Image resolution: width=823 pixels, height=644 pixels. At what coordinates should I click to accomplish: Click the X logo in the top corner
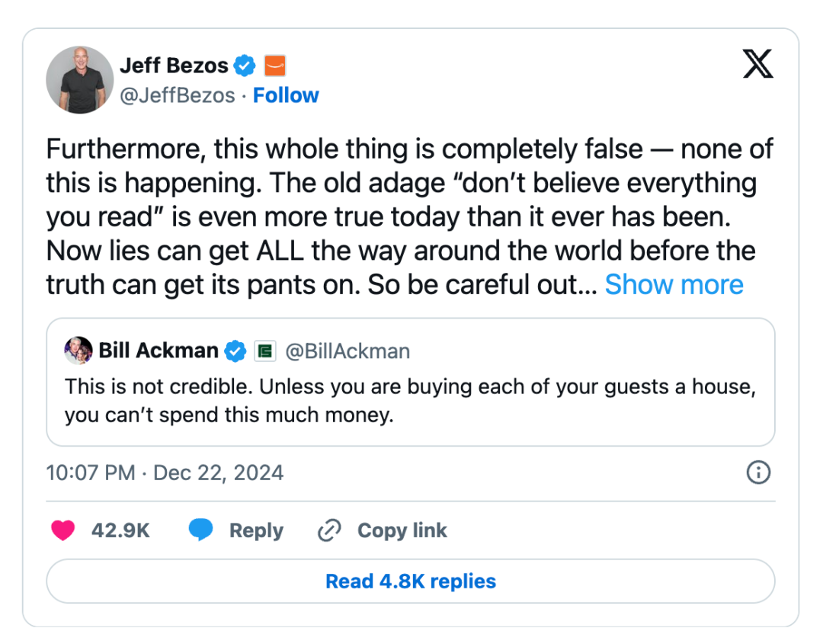click(757, 64)
